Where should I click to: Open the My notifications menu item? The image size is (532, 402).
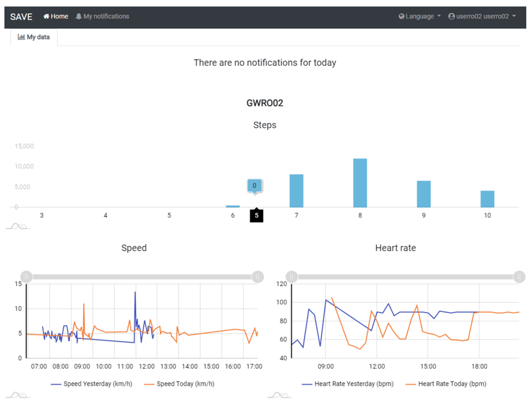point(106,16)
